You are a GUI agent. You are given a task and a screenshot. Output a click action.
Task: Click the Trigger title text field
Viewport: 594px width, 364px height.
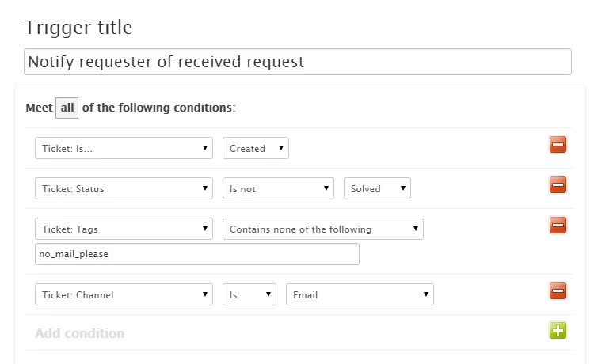pyautogui.click(x=297, y=62)
